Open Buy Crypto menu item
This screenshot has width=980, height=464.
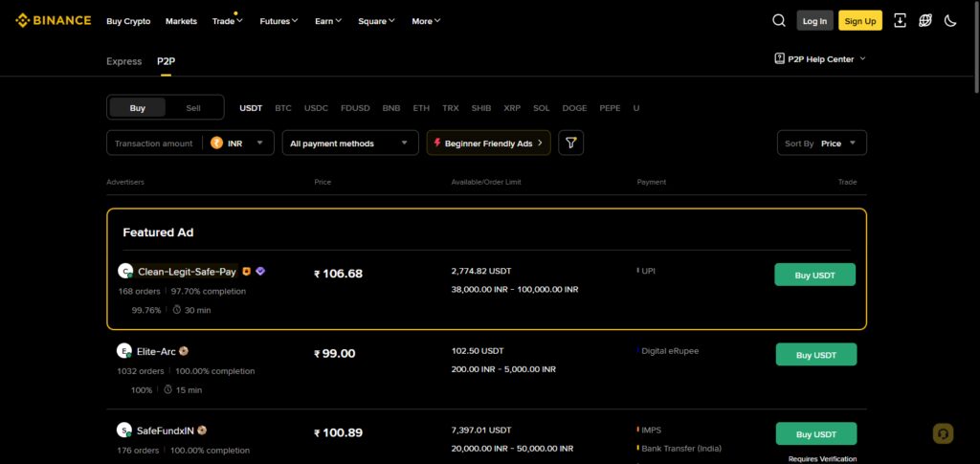pos(128,21)
